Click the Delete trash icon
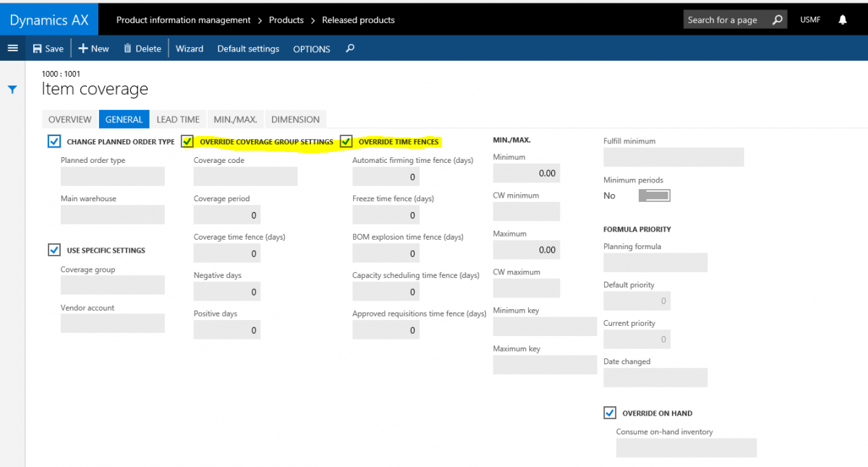Screen dimensions: 868x467 tap(127, 49)
